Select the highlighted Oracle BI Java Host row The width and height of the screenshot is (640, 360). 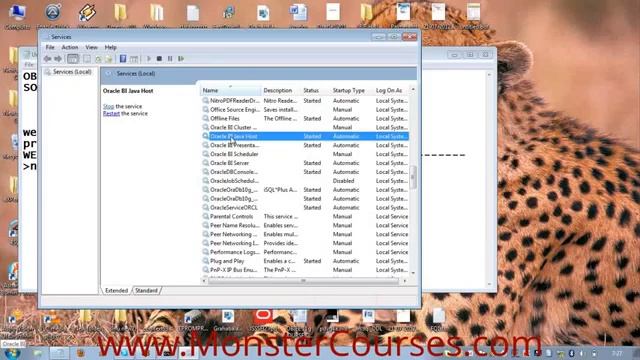[305, 136]
